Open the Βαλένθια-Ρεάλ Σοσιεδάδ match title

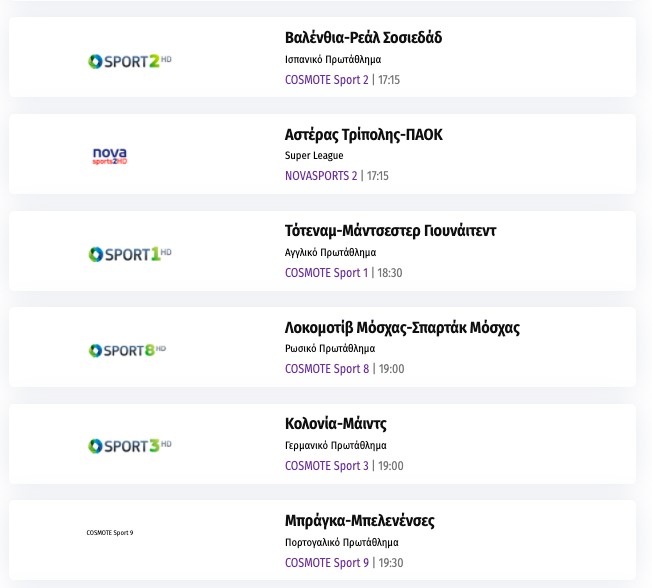click(x=363, y=38)
